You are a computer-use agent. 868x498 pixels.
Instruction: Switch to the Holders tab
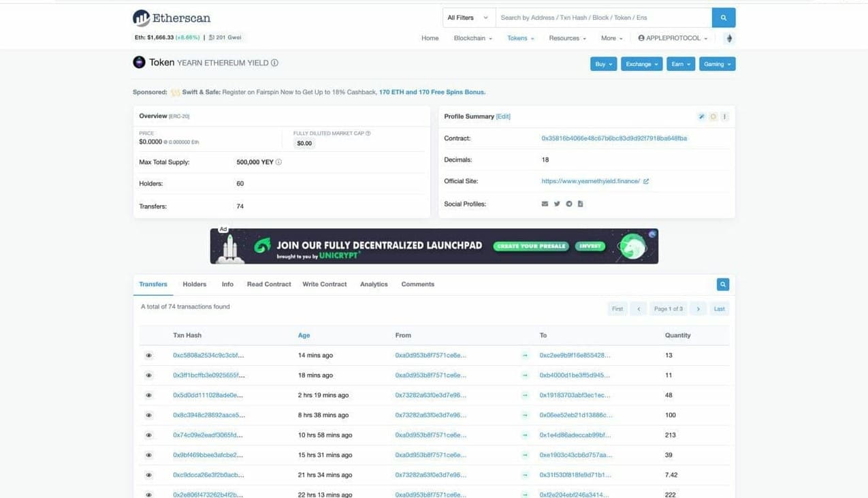(x=195, y=284)
